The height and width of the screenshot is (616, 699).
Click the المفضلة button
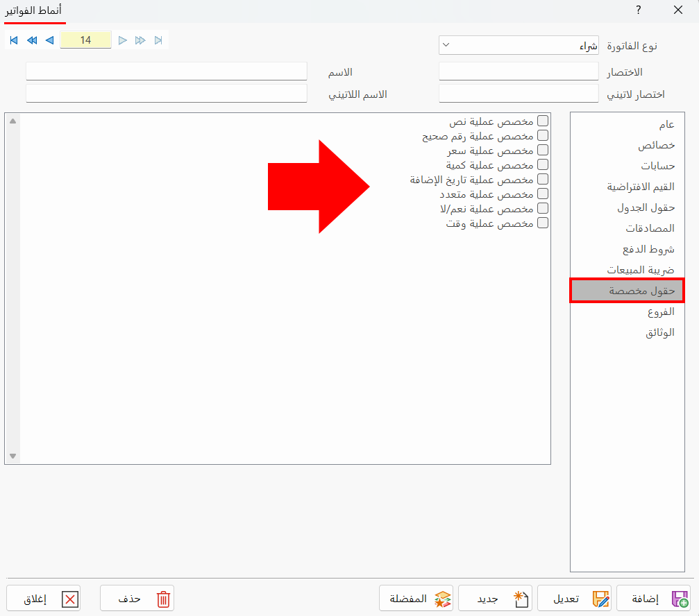(416, 598)
